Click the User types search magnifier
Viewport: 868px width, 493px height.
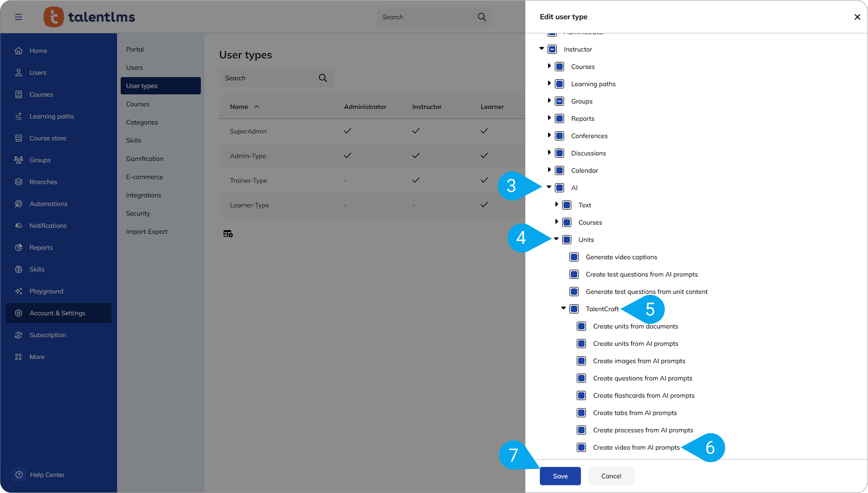[323, 78]
